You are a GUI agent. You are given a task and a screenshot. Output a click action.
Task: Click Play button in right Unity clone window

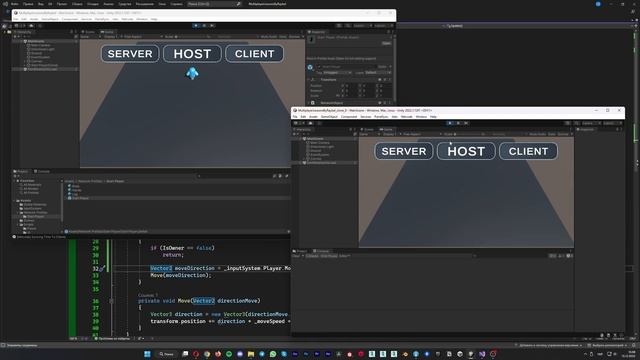450,123
